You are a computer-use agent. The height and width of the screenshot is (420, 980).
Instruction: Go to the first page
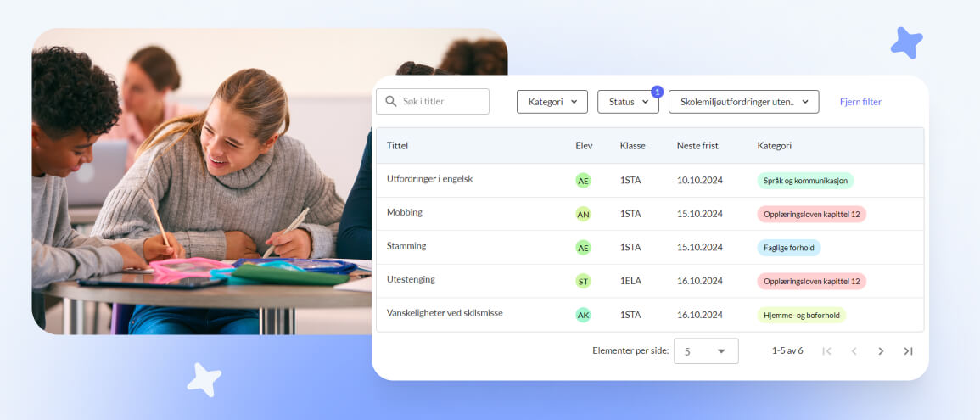coord(826,351)
